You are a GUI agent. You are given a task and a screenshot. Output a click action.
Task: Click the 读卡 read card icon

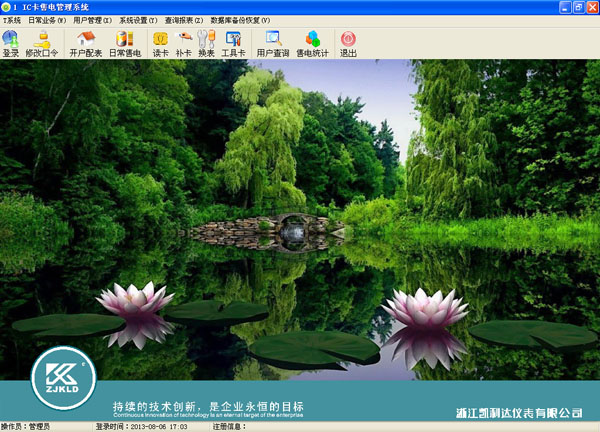(160, 44)
